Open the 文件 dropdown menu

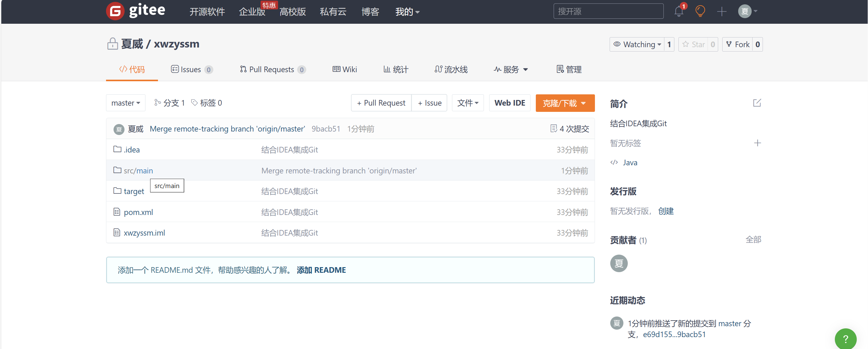coord(467,103)
